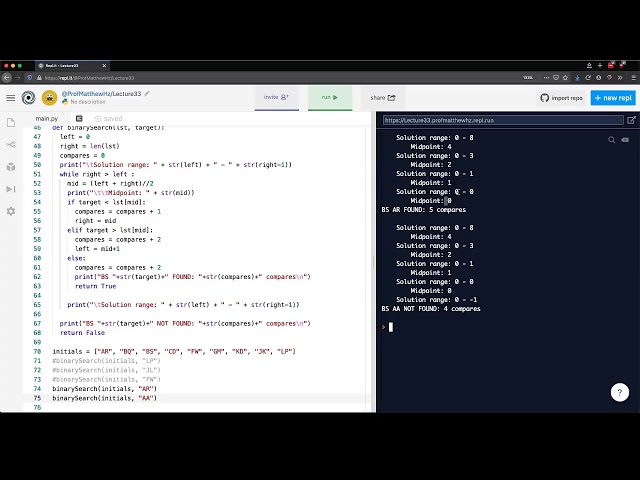
Task: Open the Packages cube icon
Action: [11, 166]
